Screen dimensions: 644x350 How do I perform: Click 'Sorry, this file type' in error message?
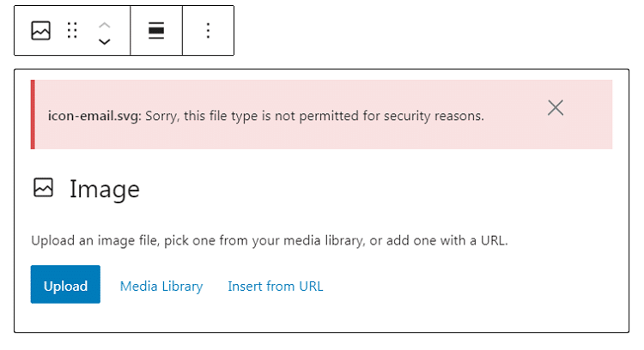[x=204, y=115]
